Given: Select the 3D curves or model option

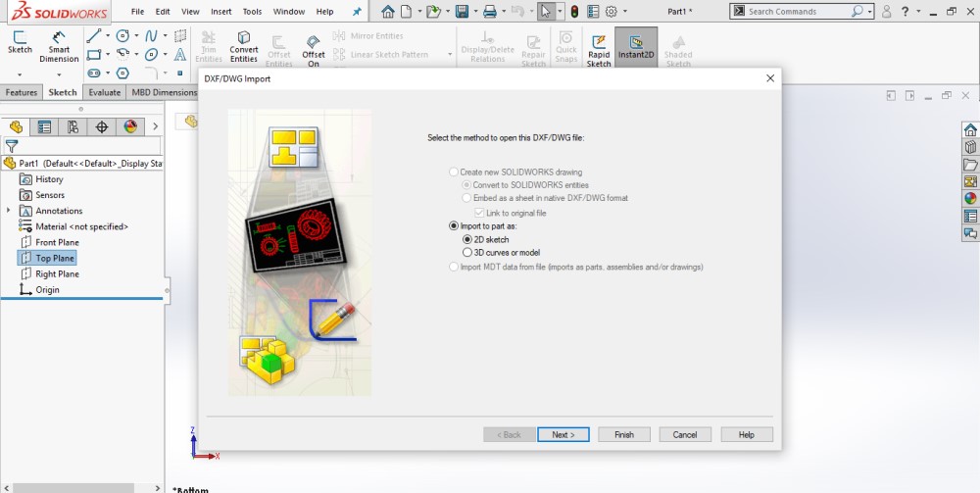Looking at the screenshot, I should coord(466,253).
